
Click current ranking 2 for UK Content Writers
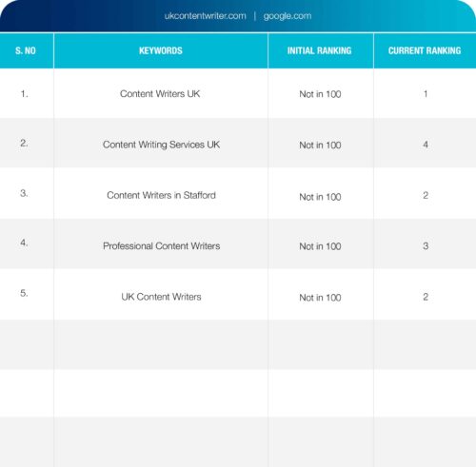tap(426, 297)
